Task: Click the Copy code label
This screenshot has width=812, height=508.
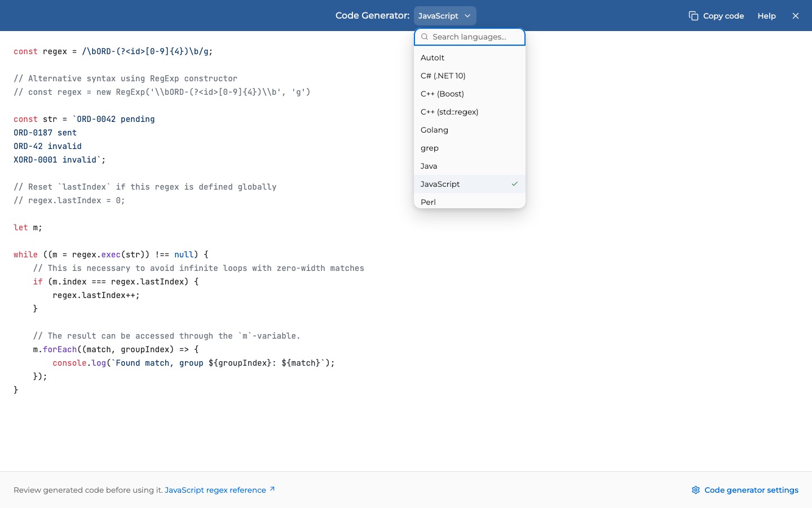Action: point(723,16)
